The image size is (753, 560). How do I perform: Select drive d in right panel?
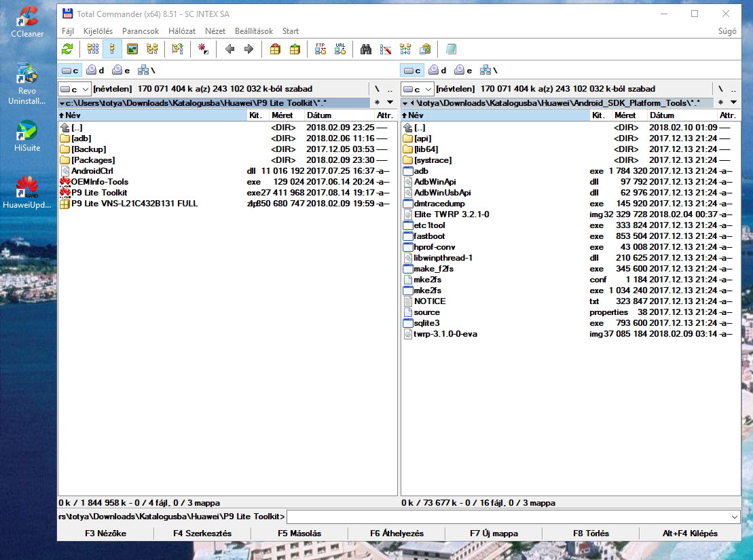click(x=437, y=71)
